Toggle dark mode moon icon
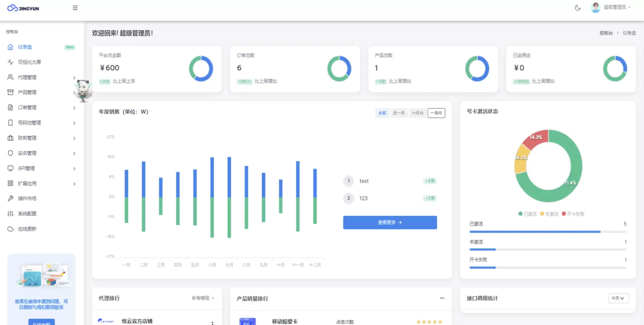Screen dimensions: 644x325 pyautogui.click(x=578, y=8)
